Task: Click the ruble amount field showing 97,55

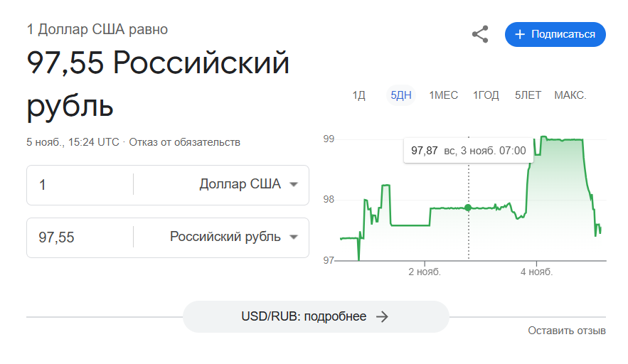Action: (80, 237)
